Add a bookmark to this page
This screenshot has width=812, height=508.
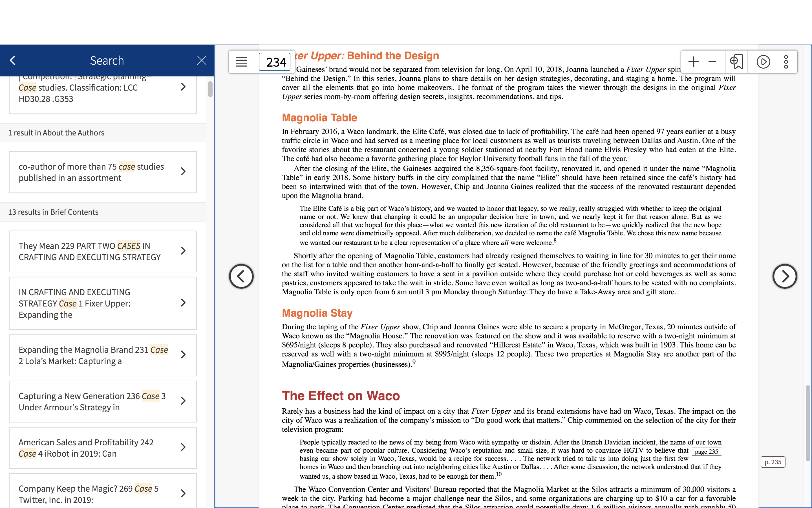tap(736, 62)
